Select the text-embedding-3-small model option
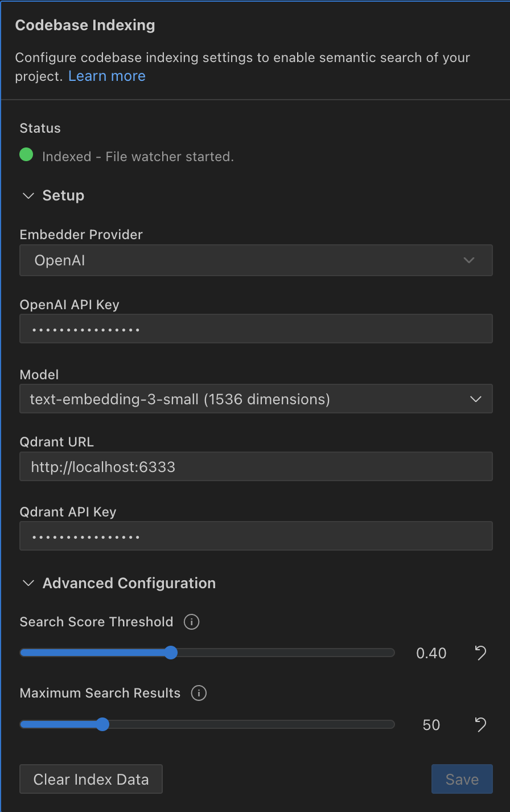The width and height of the screenshot is (510, 812). click(256, 399)
